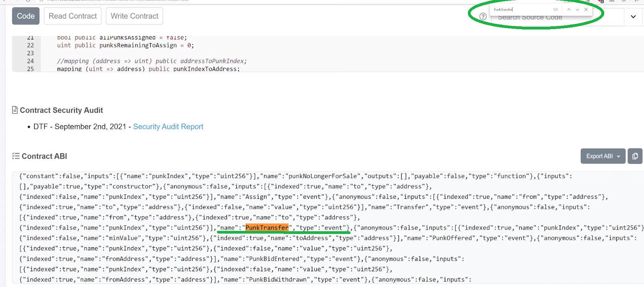The width and height of the screenshot is (644, 287).
Task: Open the Export ABI dropdown
Action: [603, 156]
